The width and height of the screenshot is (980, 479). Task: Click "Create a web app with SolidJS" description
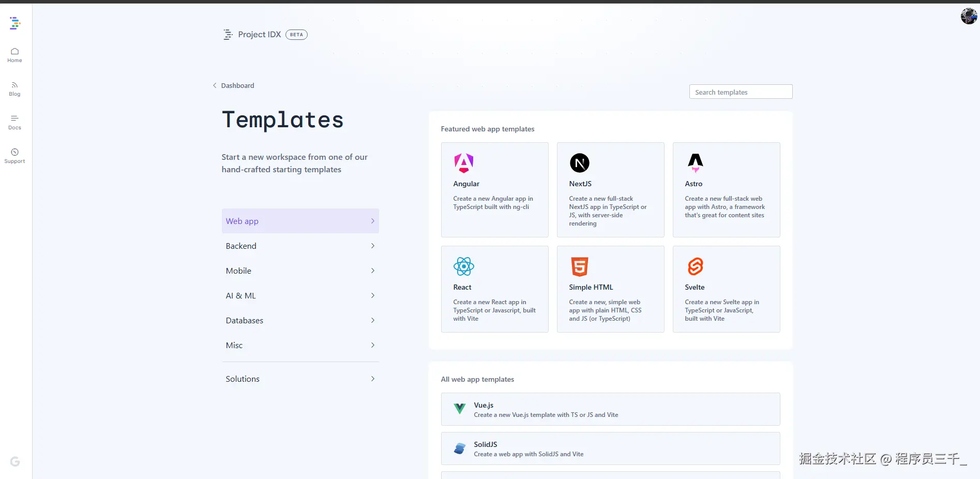529,454
